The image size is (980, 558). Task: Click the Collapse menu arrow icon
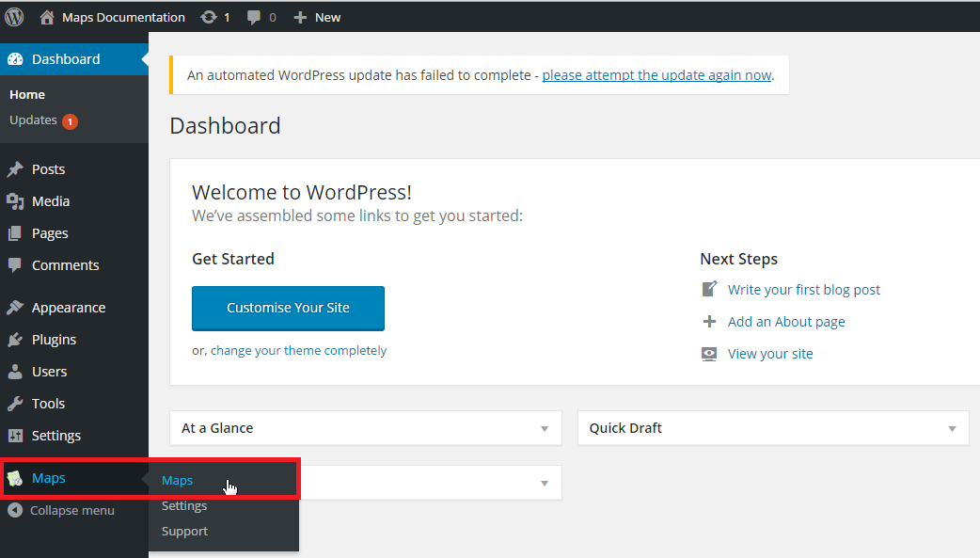point(15,510)
